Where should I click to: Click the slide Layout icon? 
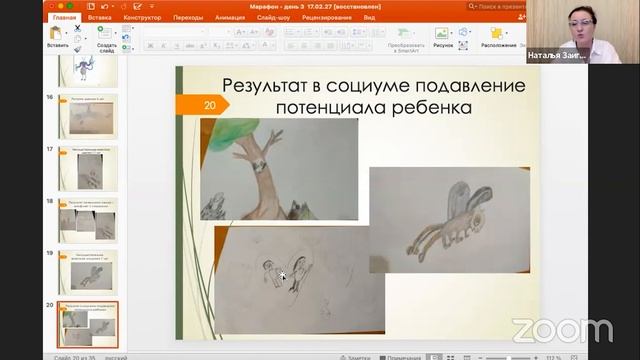point(126,28)
